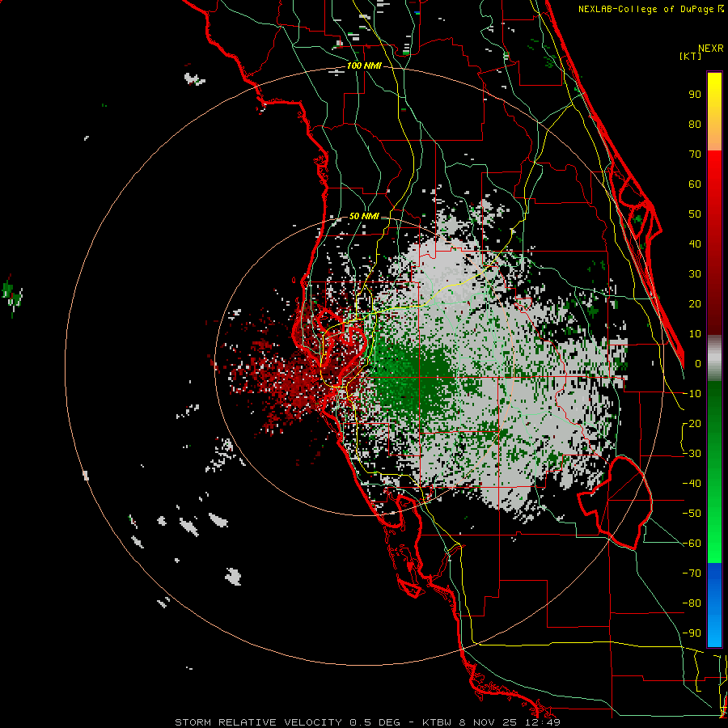Select the blue bottom segment of velocity scale
This screenshot has height=728, width=728.
click(714, 605)
